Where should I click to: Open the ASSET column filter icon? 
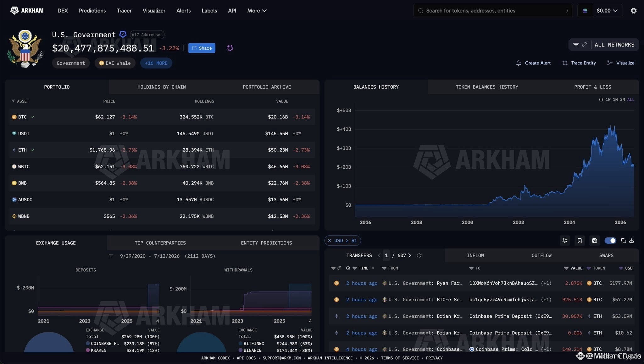point(13,101)
